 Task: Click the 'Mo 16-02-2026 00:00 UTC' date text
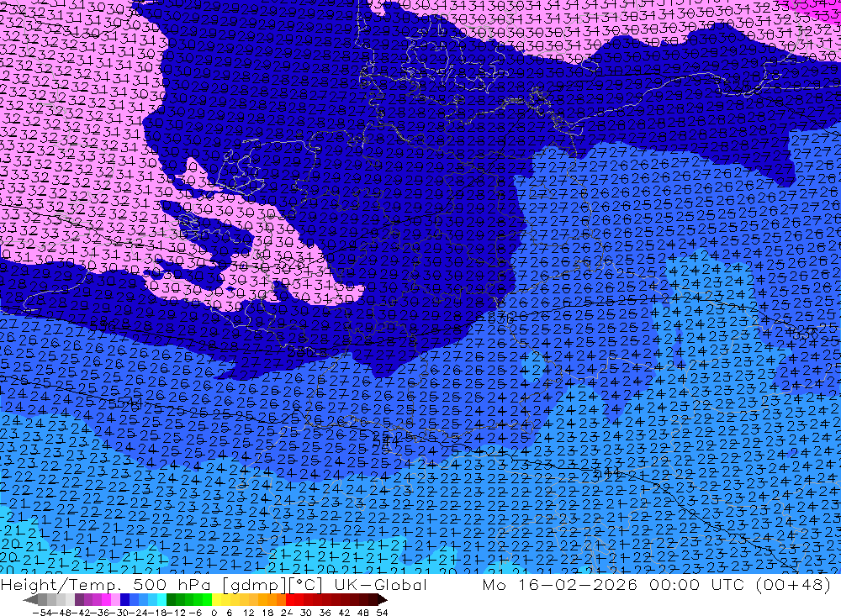pyautogui.click(x=616, y=584)
